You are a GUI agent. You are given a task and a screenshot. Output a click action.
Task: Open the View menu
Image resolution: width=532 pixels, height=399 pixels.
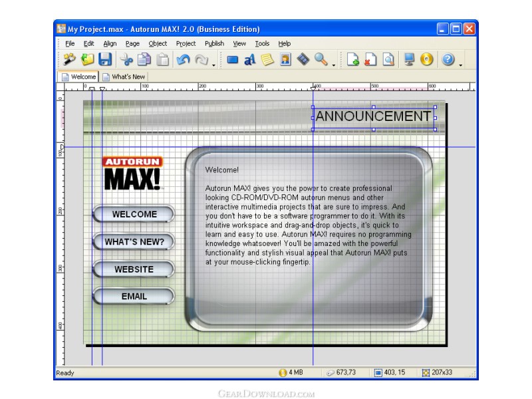[x=239, y=44]
